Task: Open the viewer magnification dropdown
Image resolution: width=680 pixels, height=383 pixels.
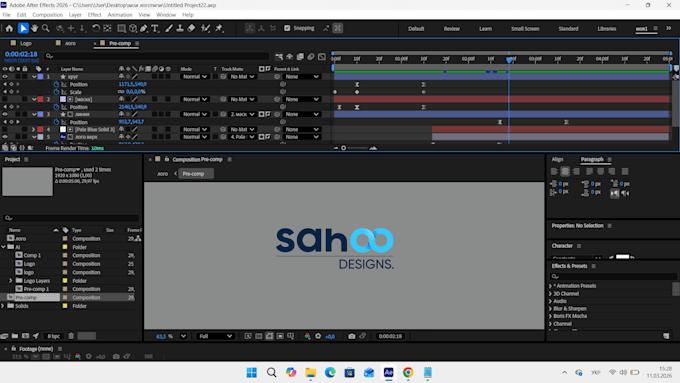Action: (183, 336)
